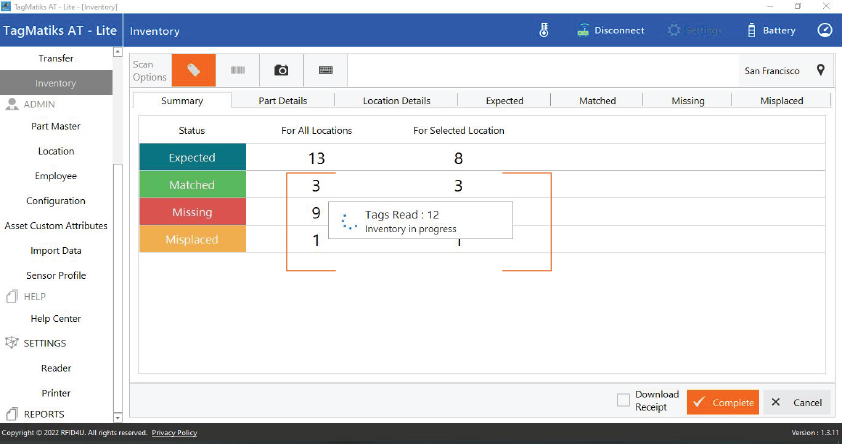Click the temperature sensor icon in header

point(544,30)
